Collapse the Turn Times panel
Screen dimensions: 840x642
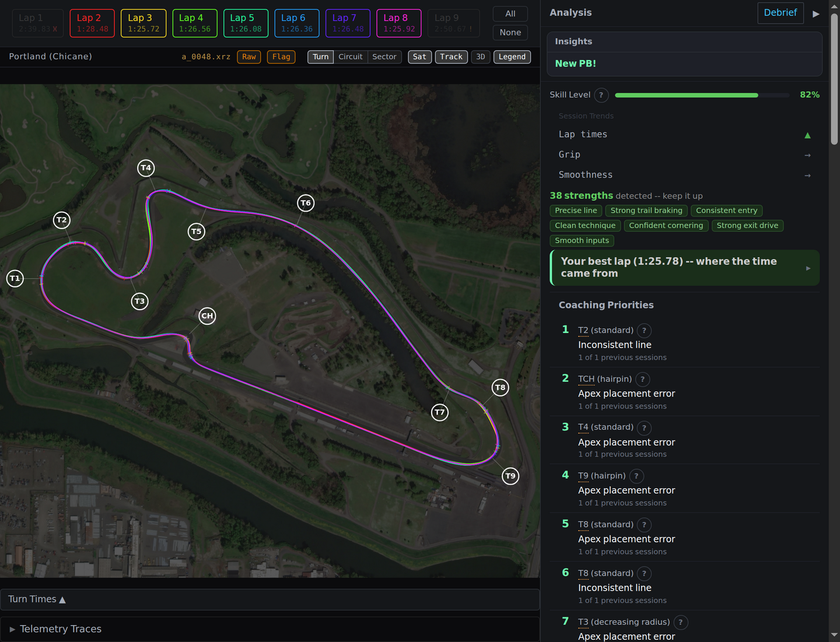click(x=37, y=599)
